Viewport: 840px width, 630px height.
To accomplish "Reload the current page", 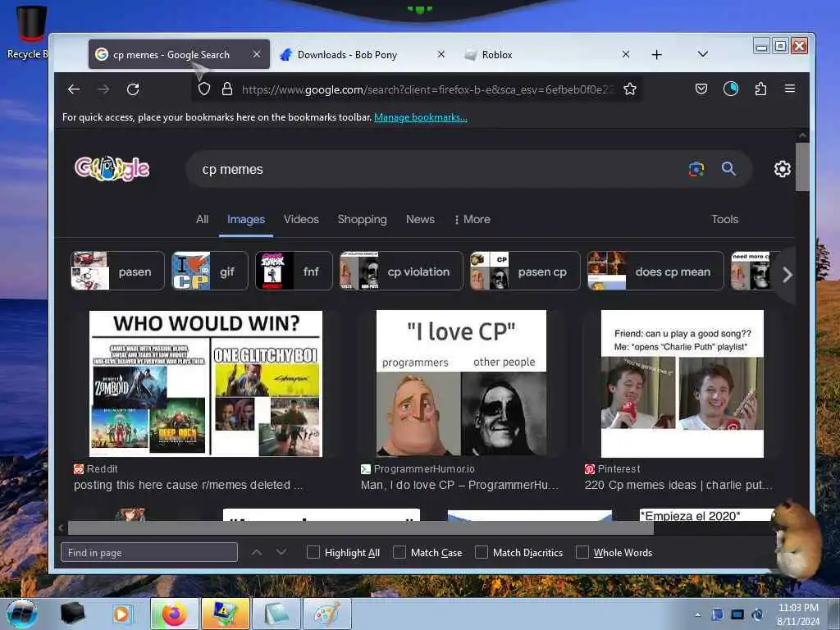I will (133, 89).
